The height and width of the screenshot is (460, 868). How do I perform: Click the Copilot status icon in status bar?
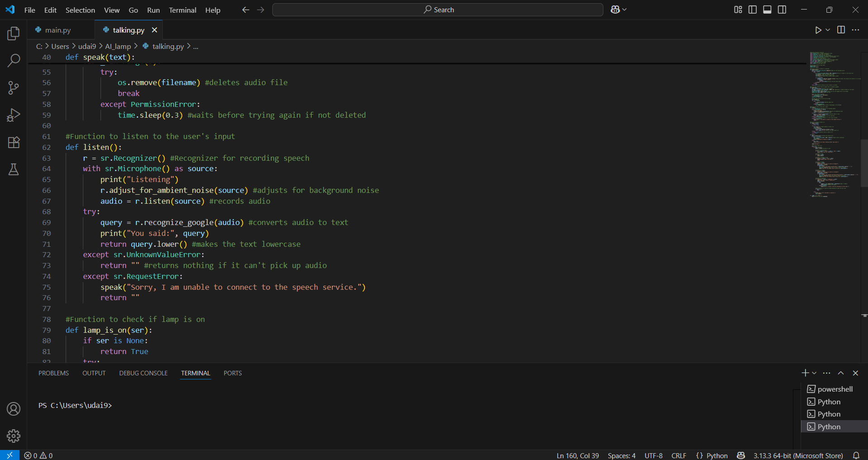(x=741, y=455)
